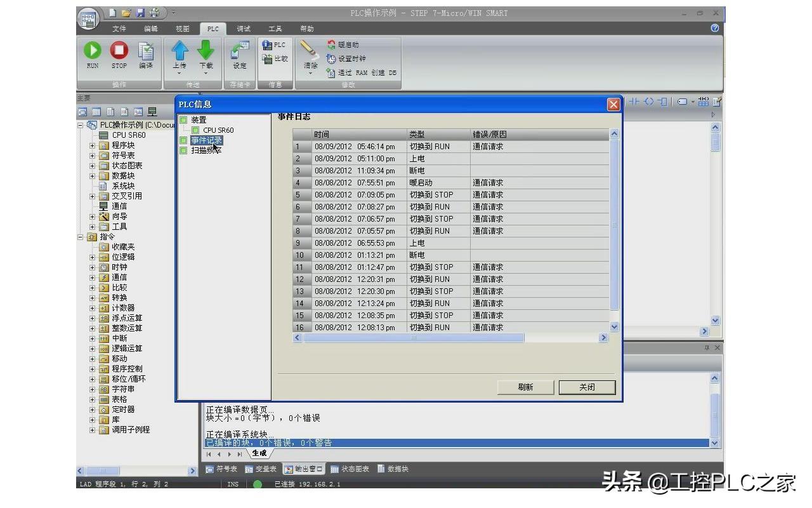Open the 调试 ribbon tab
Image resolution: width=812 pixels, height=508 pixels.
(244, 29)
